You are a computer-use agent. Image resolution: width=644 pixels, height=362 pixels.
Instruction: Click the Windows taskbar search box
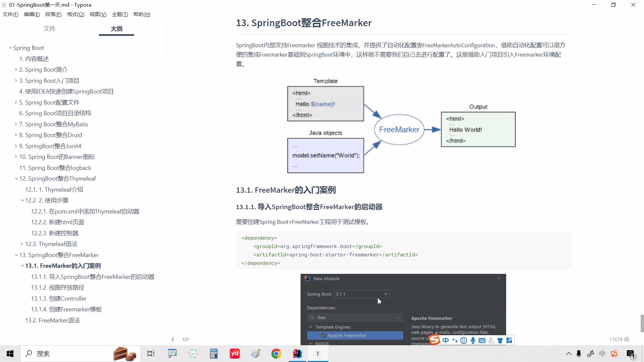tap(67, 354)
